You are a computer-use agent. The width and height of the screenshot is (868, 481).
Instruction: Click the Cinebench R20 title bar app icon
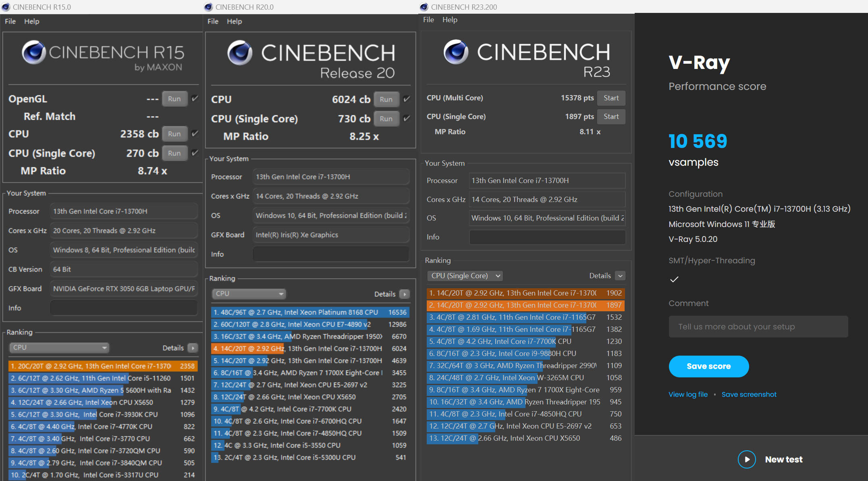click(208, 7)
